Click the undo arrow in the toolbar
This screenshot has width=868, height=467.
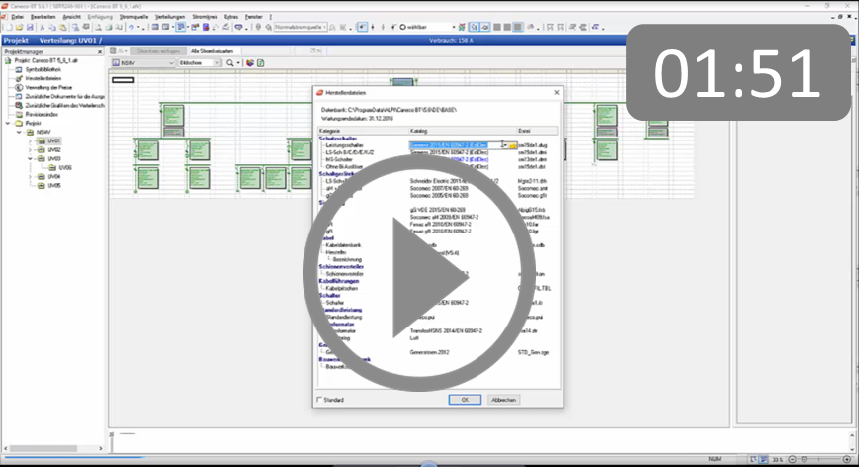[x=130, y=27]
